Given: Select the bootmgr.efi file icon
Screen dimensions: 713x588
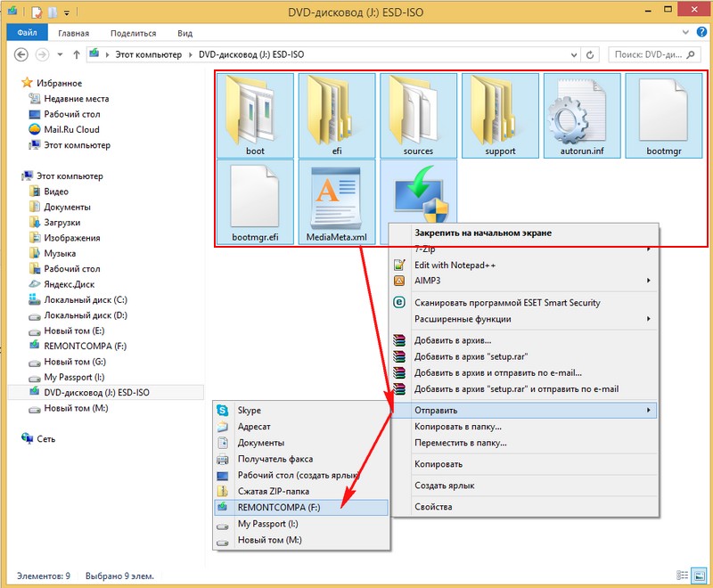Looking at the screenshot, I should click(255, 196).
